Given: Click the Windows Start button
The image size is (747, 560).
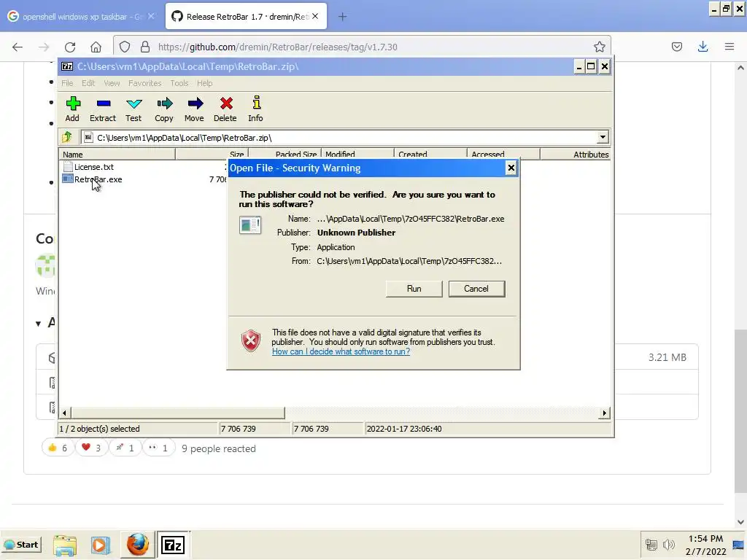Looking at the screenshot, I should click(21, 544).
